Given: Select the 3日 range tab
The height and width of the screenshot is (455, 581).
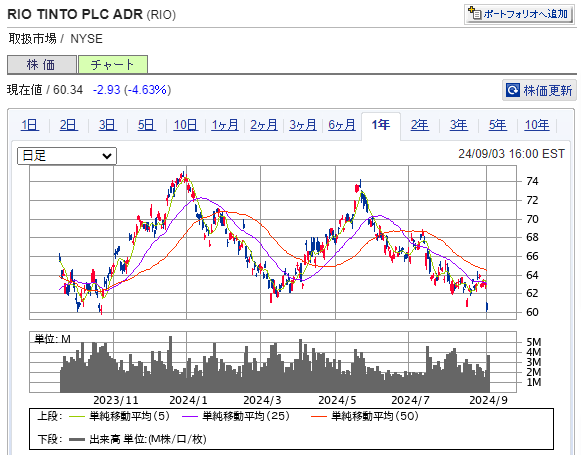Looking at the screenshot, I should coord(107,125).
